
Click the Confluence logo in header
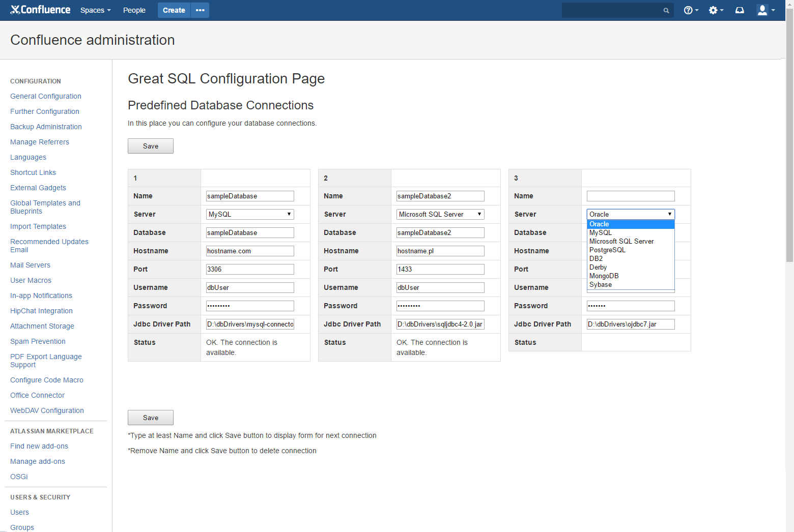point(40,10)
